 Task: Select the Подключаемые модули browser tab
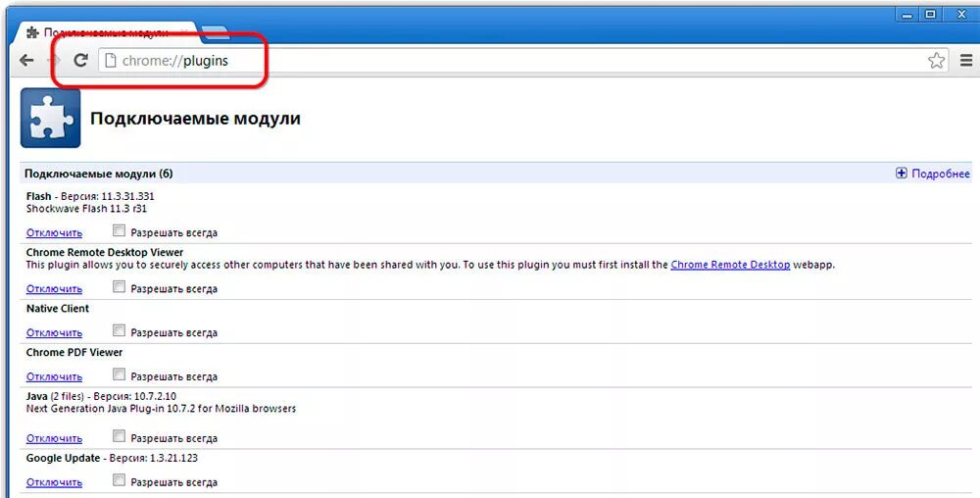click(x=108, y=32)
